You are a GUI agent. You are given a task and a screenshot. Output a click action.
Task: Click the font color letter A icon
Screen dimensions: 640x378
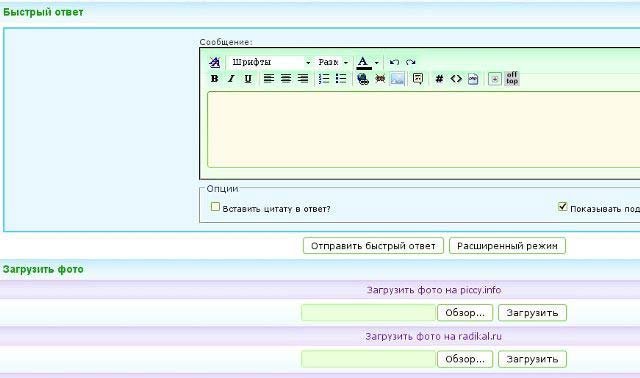point(363,62)
